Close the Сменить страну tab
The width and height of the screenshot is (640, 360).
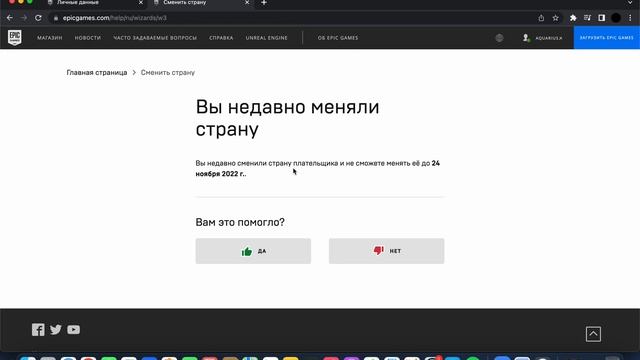[x=247, y=2]
